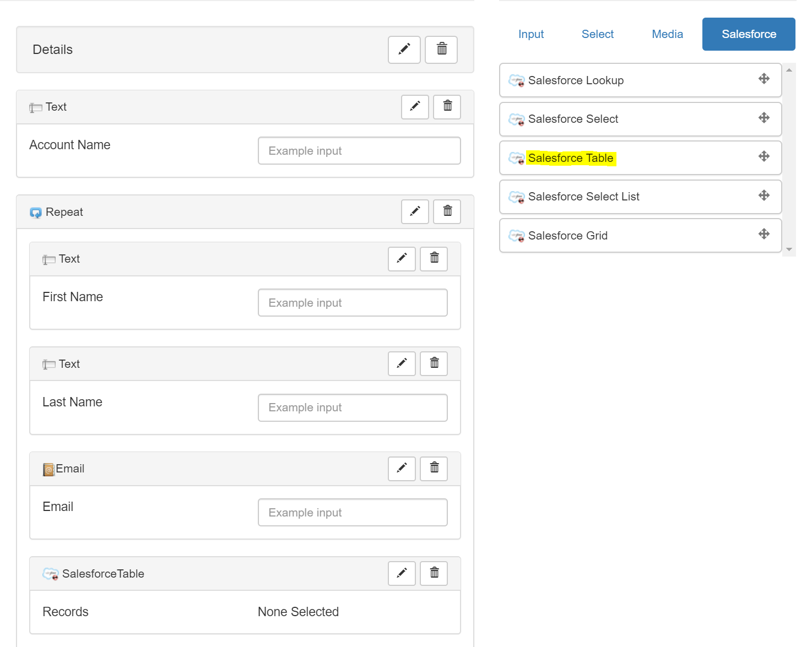Delete the Details section with trash icon
This screenshot has height=647, width=812.
(x=441, y=50)
